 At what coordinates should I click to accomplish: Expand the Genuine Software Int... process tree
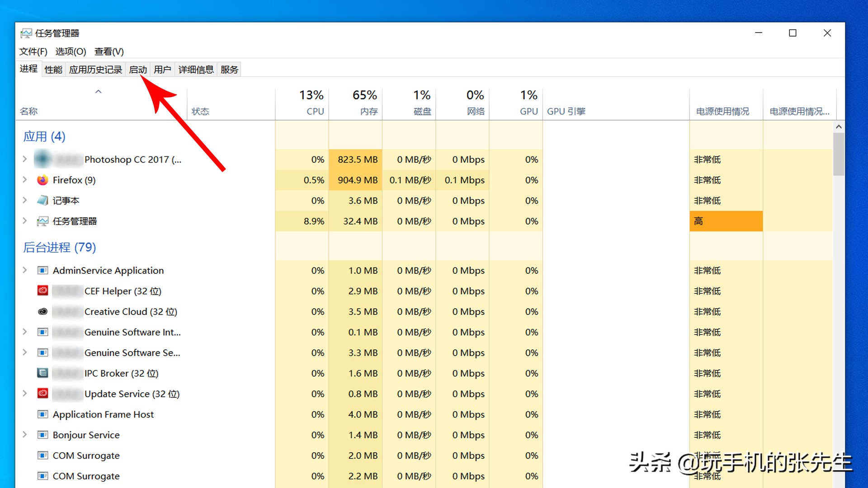pyautogui.click(x=24, y=331)
